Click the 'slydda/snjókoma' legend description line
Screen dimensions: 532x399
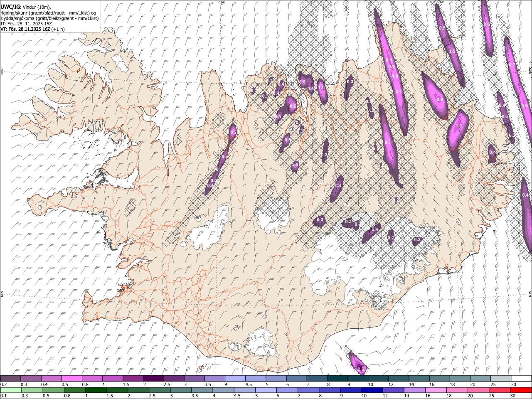point(49,18)
